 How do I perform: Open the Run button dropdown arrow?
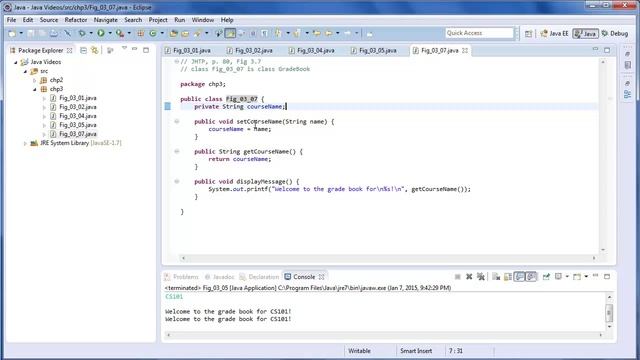110,33
